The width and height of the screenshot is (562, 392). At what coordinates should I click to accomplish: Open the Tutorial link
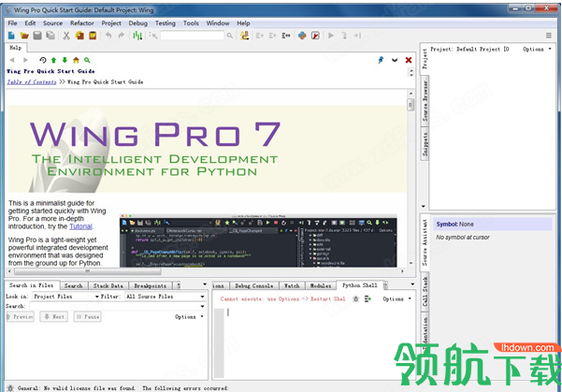point(80,226)
